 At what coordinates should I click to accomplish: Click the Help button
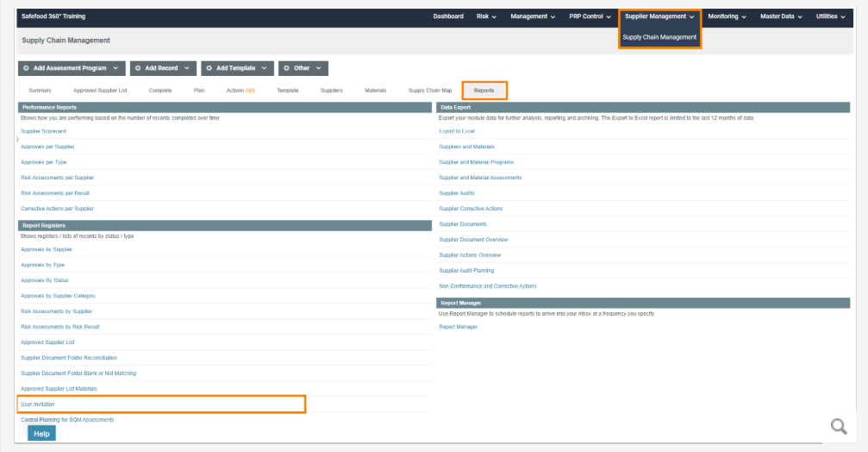41,434
